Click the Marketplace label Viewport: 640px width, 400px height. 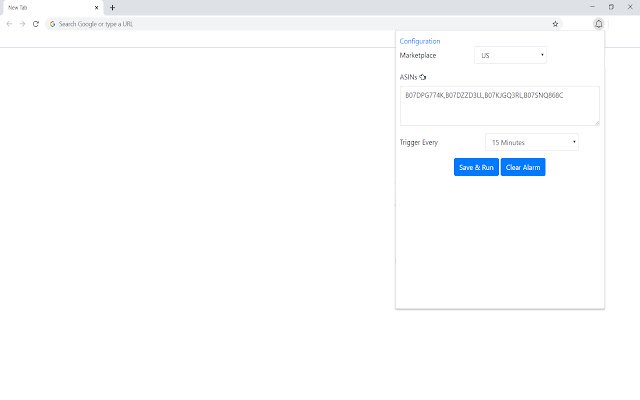coord(418,55)
